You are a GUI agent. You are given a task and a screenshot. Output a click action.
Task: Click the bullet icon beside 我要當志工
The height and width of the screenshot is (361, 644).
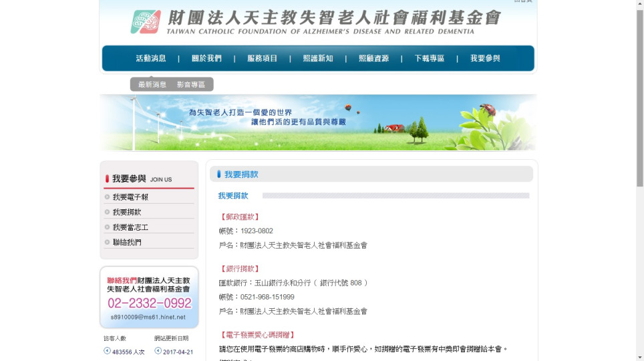pyautogui.click(x=107, y=227)
